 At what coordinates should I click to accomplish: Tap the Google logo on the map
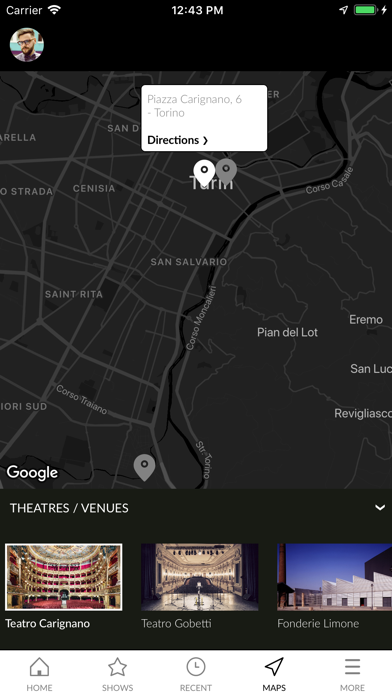click(32, 472)
